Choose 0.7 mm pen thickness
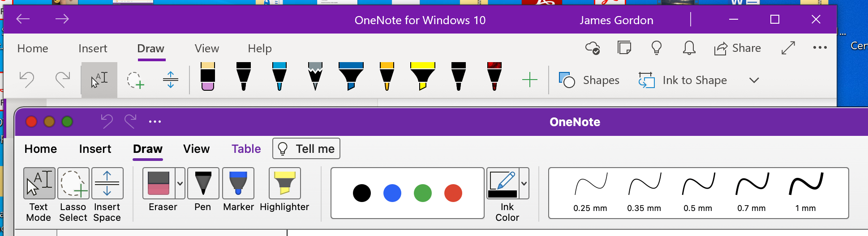 752,193
